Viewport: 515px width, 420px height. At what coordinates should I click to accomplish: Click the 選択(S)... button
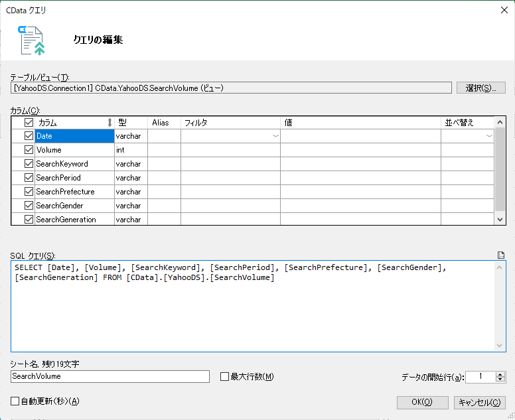click(481, 88)
